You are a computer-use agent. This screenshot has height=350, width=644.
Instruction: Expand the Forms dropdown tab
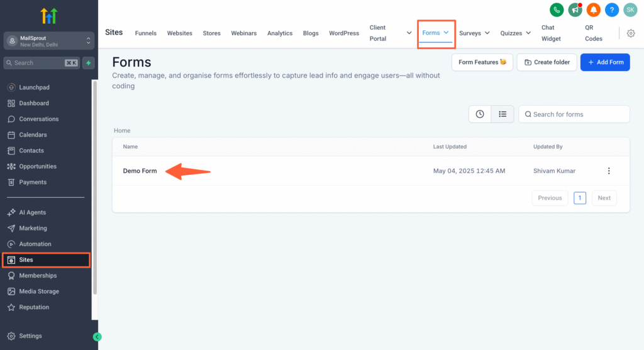coord(435,33)
